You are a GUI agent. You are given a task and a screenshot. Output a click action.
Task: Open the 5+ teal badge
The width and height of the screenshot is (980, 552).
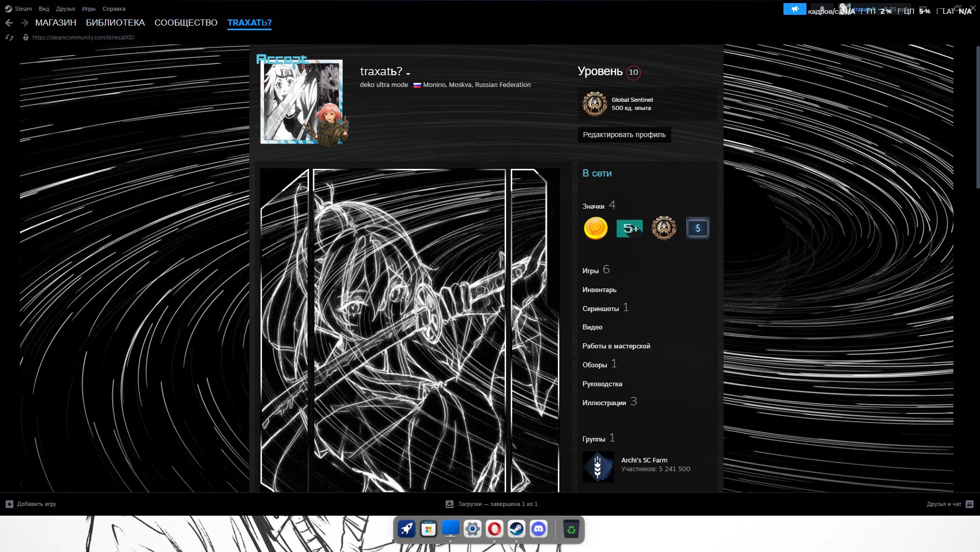pyautogui.click(x=629, y=228)
